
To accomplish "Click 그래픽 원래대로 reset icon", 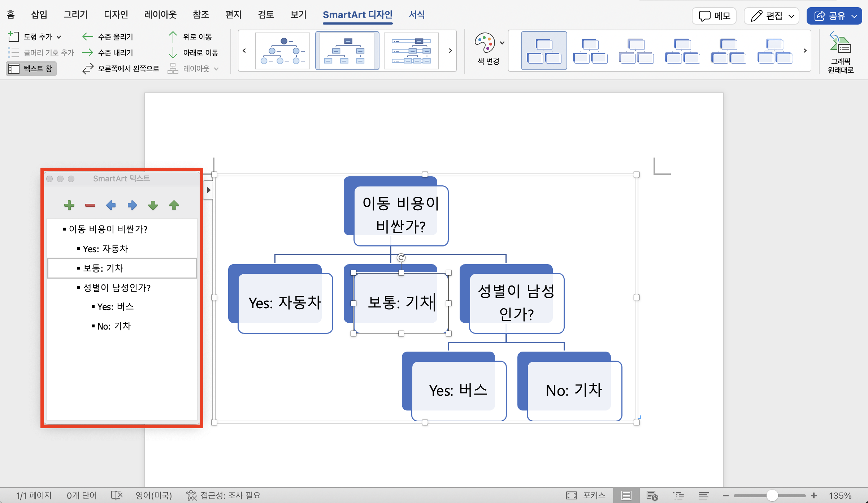I will [x=841, y=53].
